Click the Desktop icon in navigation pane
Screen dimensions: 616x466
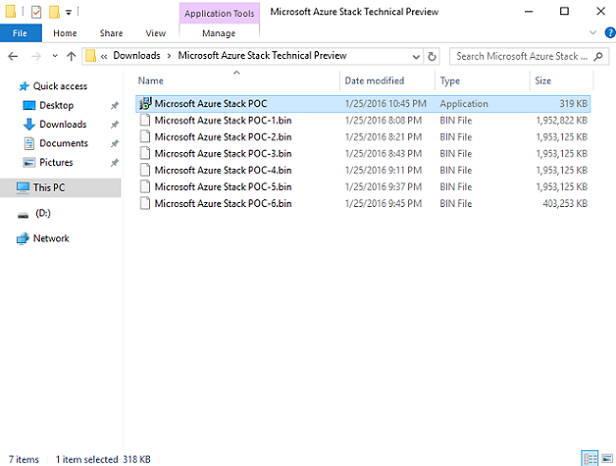(x=29, y=105)
